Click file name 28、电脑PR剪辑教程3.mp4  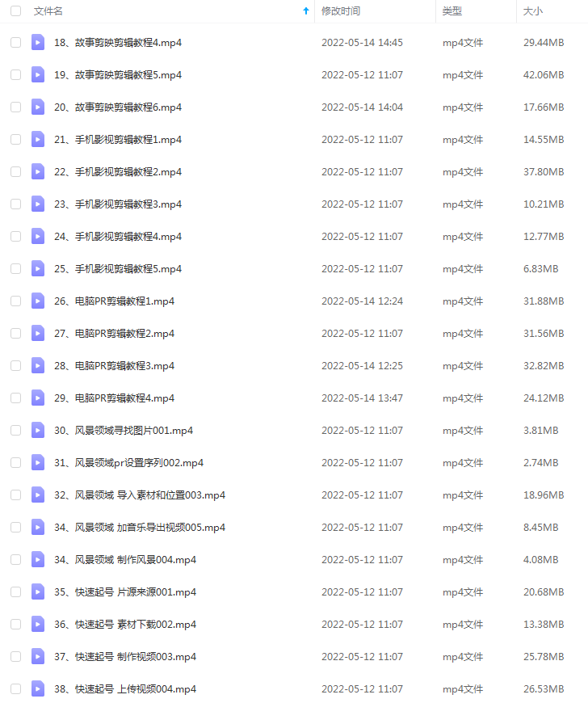(114, 365)
